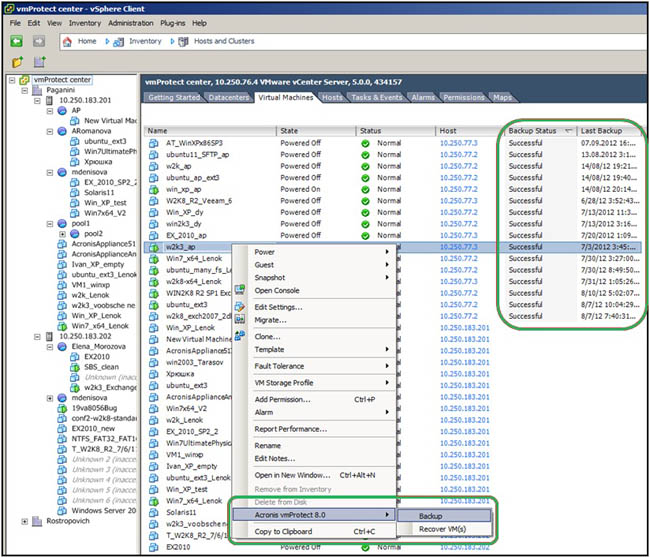Click the grey Forward navigation arrow
This screenshot has width=650, height=557.
tap(39, 41)
